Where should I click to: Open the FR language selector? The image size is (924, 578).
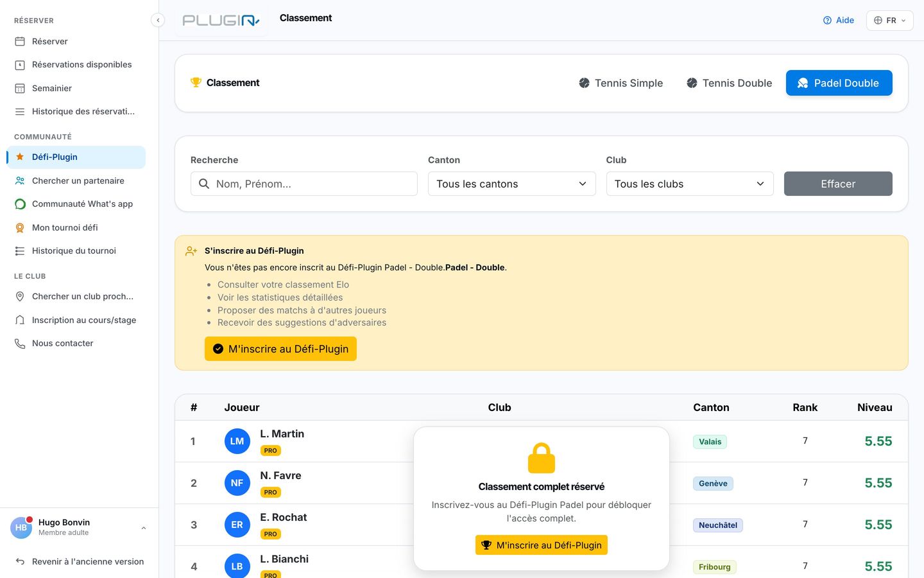click(889, 21)
